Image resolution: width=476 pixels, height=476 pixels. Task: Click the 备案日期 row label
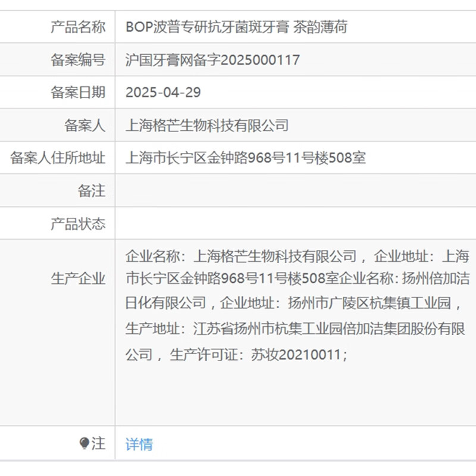(x=78, y=92)
